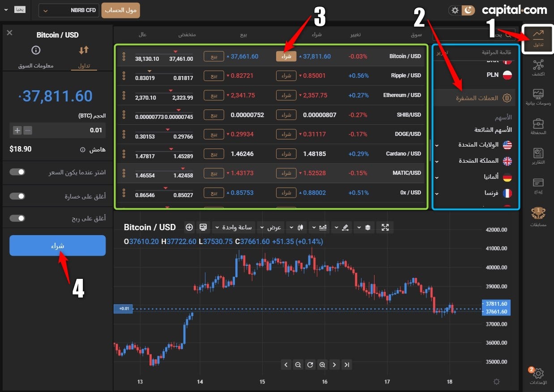This screenshot has width=554, height=392.
Task: Reset the chart view with the refresh icon
Action: click(310, 365)
